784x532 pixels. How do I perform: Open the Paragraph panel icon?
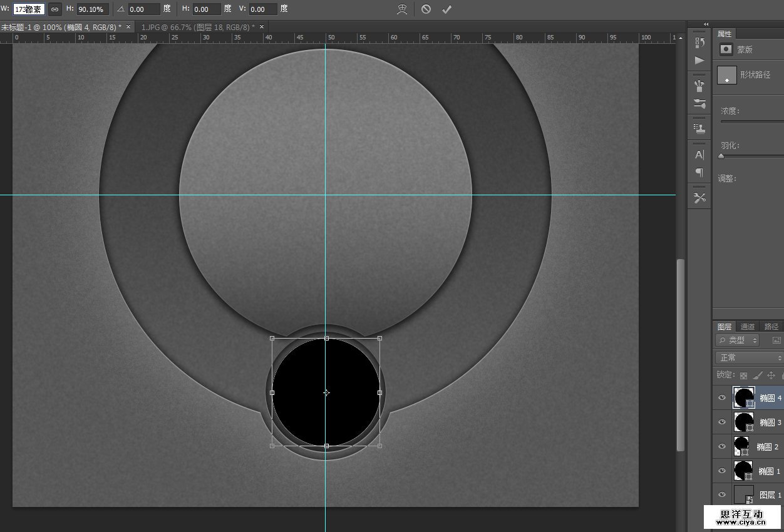(x=699, y=172)
